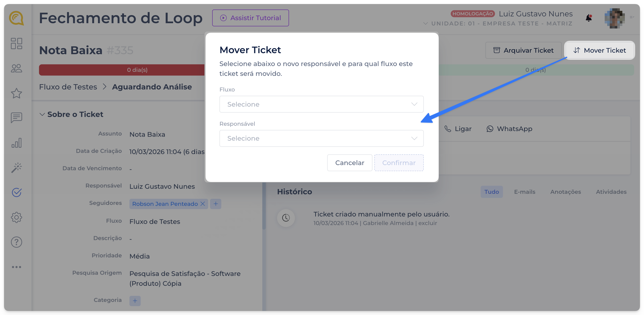Open the people icon in sidebar
This screenshot has width=644, height=315.
click(x=17, y=68)
